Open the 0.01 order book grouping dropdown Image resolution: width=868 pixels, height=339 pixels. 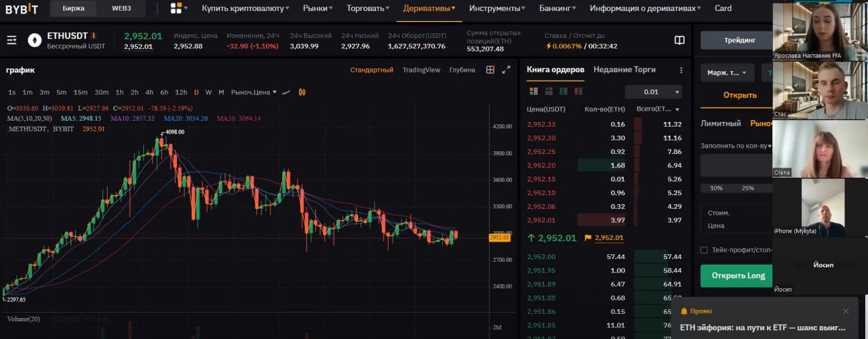pyautogui.click(x=654, y=92)
